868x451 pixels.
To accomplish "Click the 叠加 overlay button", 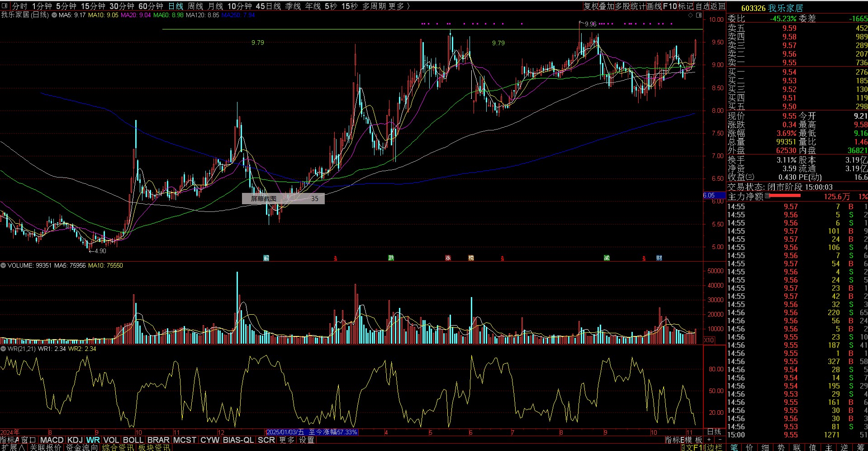I will (x=607, y=6).
